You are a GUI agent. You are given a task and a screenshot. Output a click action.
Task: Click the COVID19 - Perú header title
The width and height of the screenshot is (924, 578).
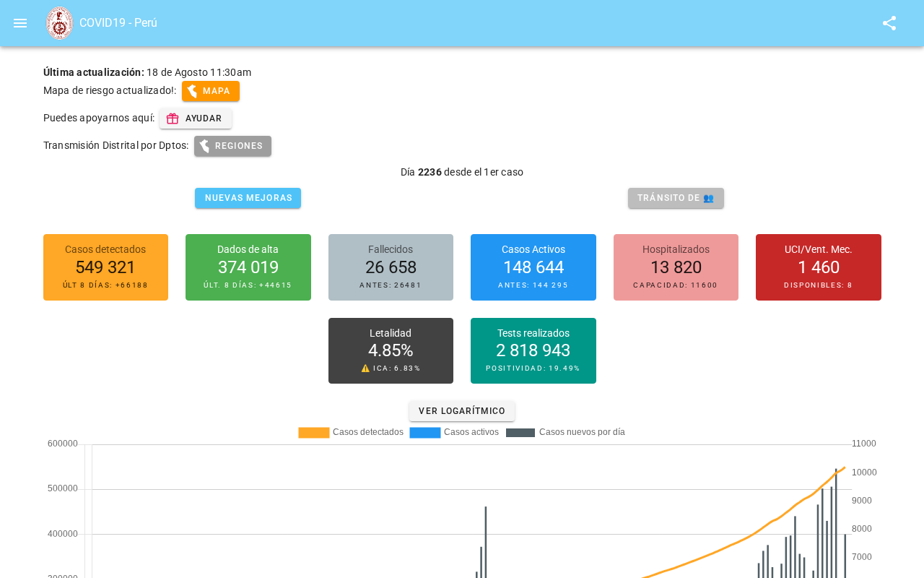(x=118, y=23)
